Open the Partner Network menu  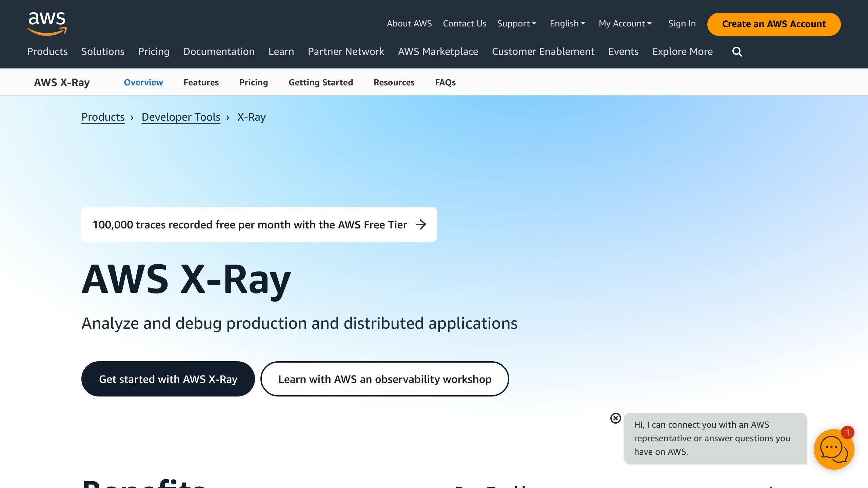pos(346,52)
